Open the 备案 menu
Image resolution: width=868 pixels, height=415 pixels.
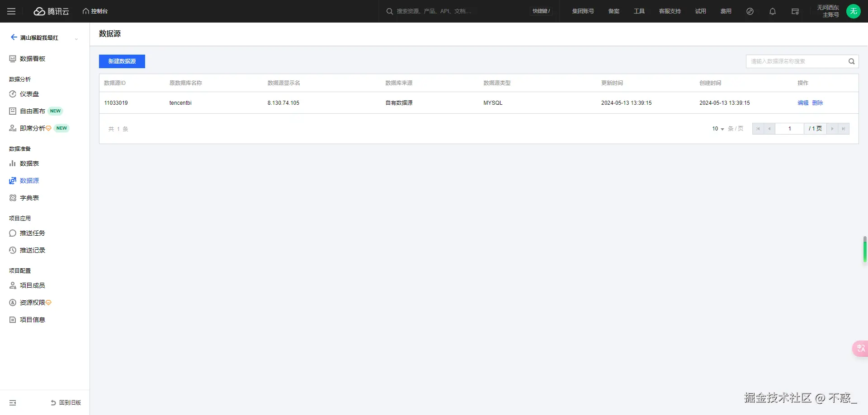click(613, 11)
